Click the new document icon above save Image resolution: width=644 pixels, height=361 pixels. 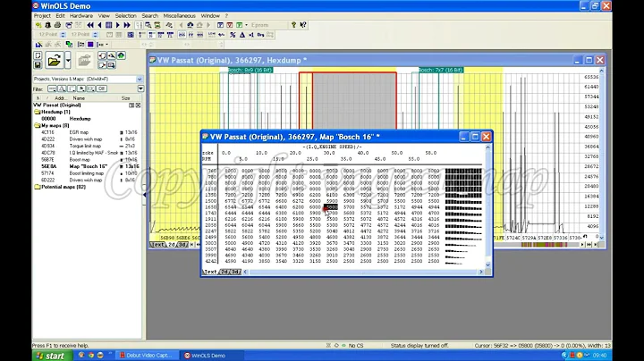[38, 55]
